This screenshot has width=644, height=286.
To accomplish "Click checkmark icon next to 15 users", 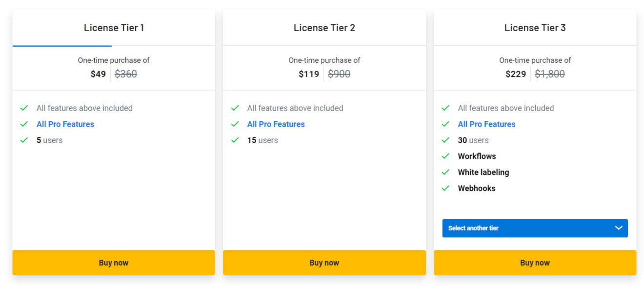I will coord(235,140).
